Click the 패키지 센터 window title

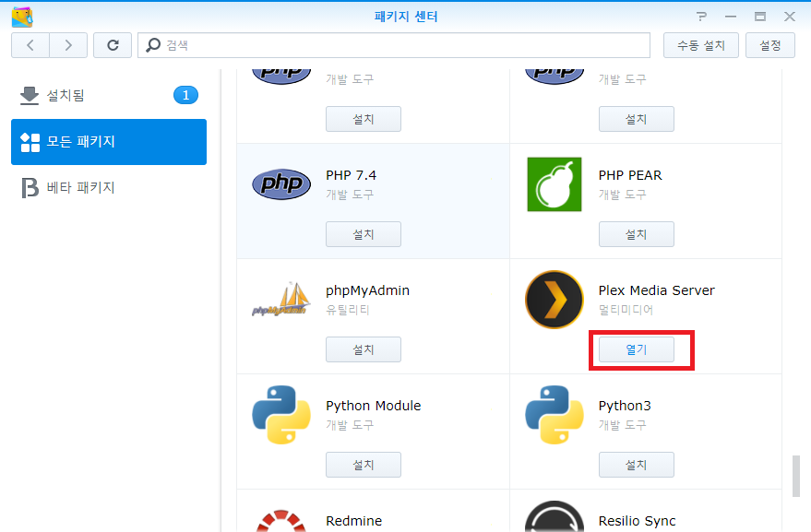click(406, 17)
